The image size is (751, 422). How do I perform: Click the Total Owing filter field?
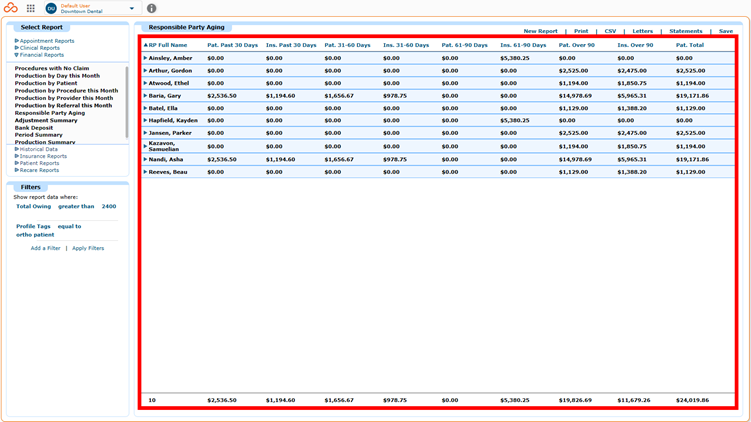coord(34,206)
